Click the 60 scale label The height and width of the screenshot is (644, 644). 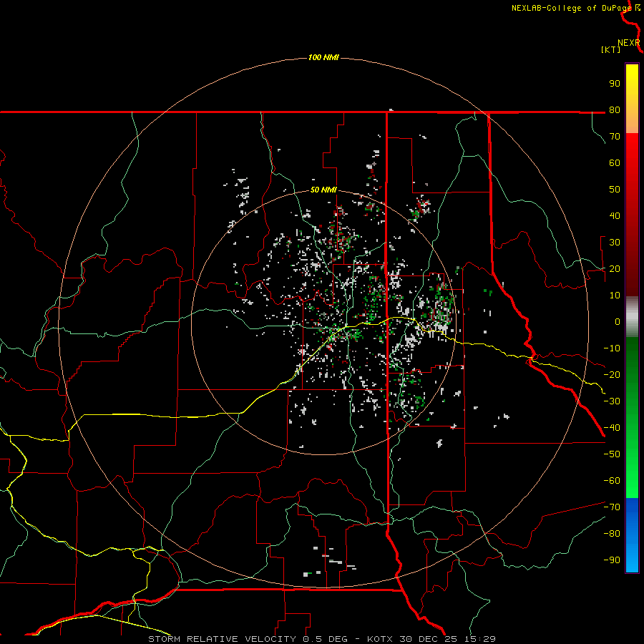[615, 162]
